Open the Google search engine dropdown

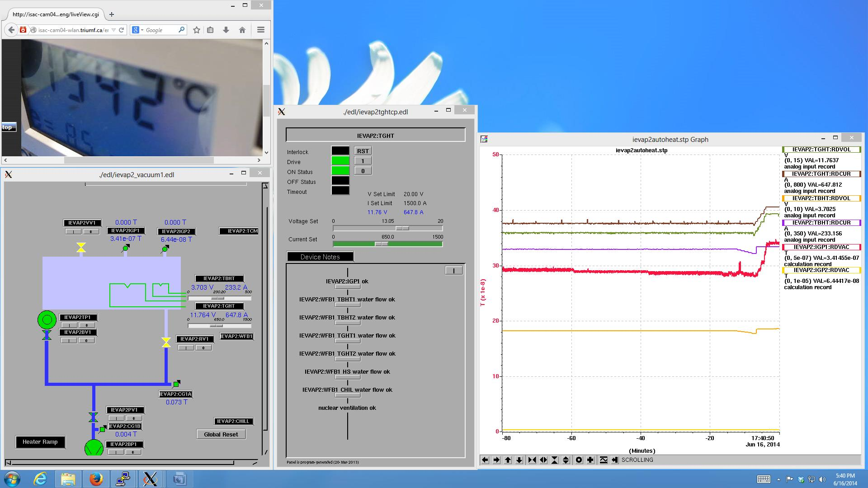[137, 30]
